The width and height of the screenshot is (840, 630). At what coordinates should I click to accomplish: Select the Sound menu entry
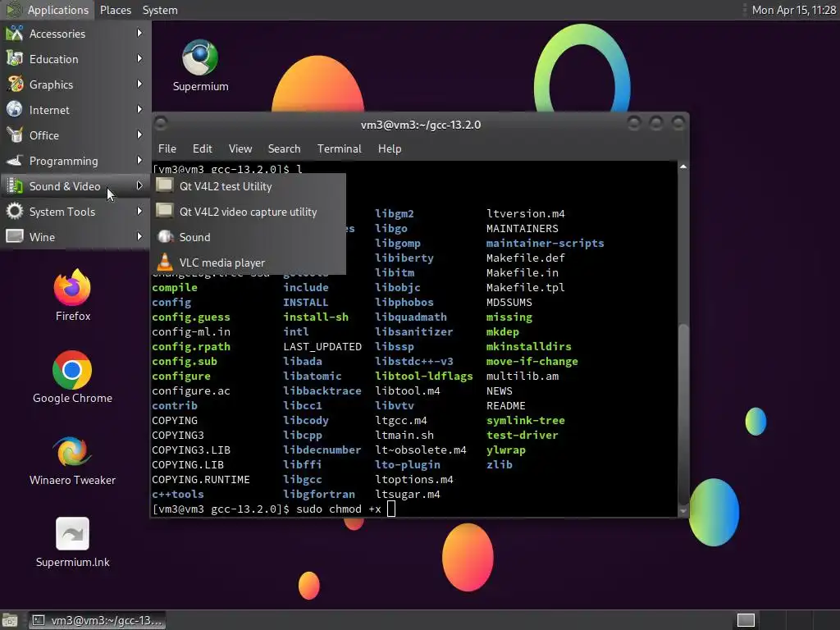click(249, 237)
